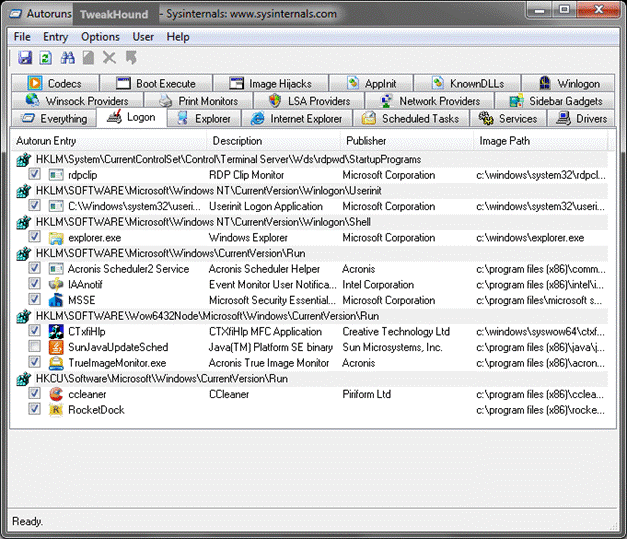Click the Userinit entry file icon
The height and width of the screenshot is (539, 627).
[x=56, y=206]
